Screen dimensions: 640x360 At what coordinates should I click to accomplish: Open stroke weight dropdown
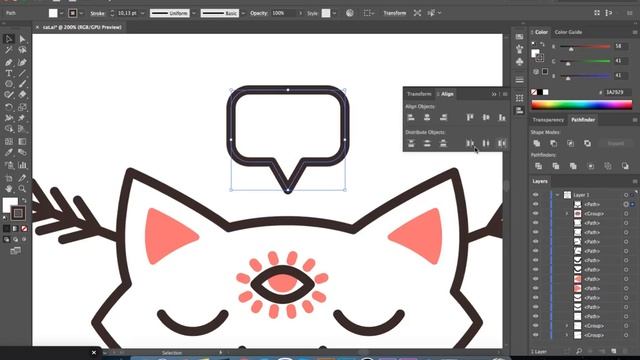[x=142, y=13]
